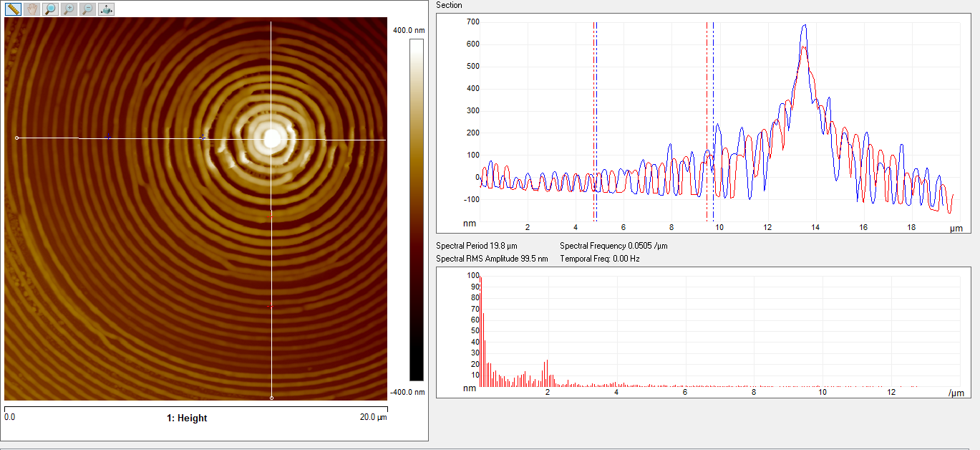Select bottom endpoint of vertical section line
This screenshot has width=980, height=450.
(x=271, y=398)
